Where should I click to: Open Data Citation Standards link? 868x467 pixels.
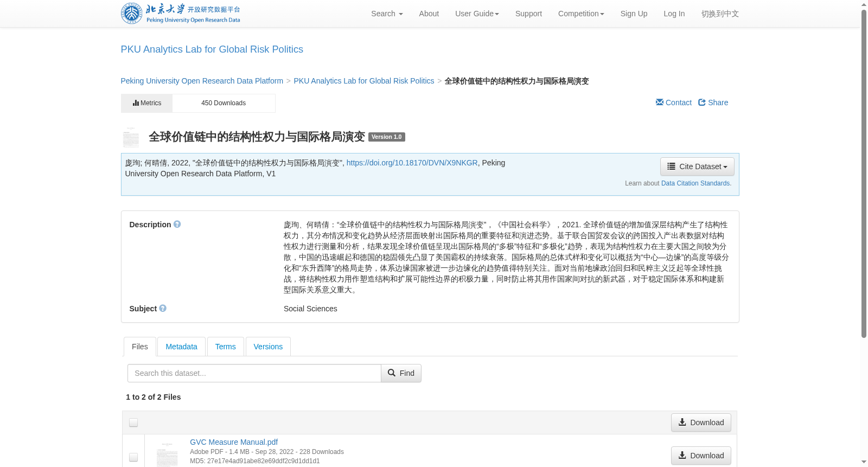click(x=696, y=183)
